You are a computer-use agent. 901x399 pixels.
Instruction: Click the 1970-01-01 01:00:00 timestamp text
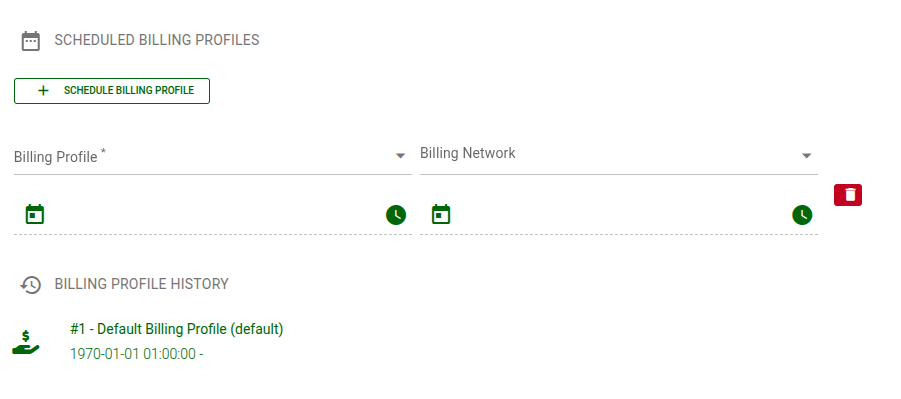(133, 354)
